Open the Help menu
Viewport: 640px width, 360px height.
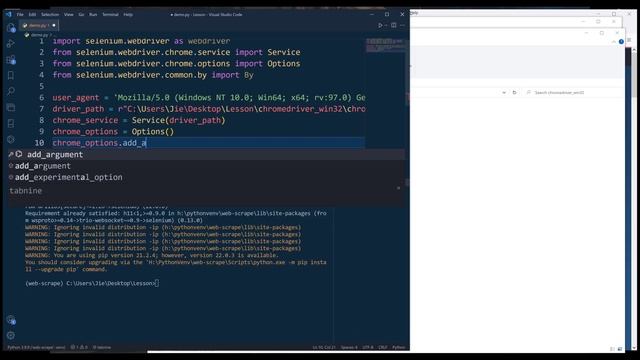(128, 14)
